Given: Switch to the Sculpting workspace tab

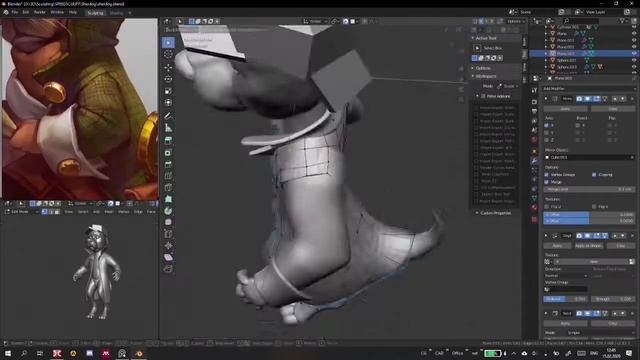Looking at the screenshot, I should coord(96,13).
